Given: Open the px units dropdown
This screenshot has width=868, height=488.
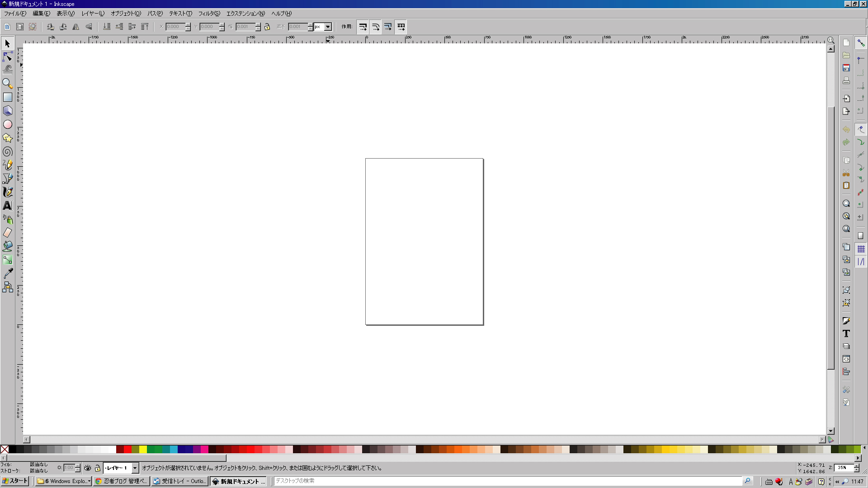Looking at the screenshot, I should (328, 27).
